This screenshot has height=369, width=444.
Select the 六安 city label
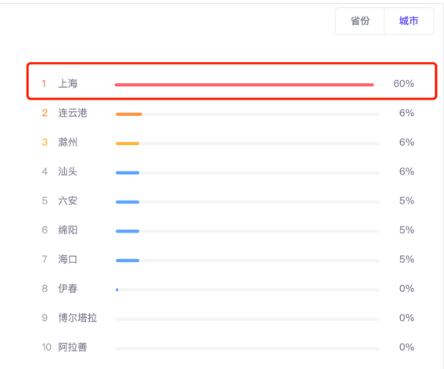(x=68, y=201)
